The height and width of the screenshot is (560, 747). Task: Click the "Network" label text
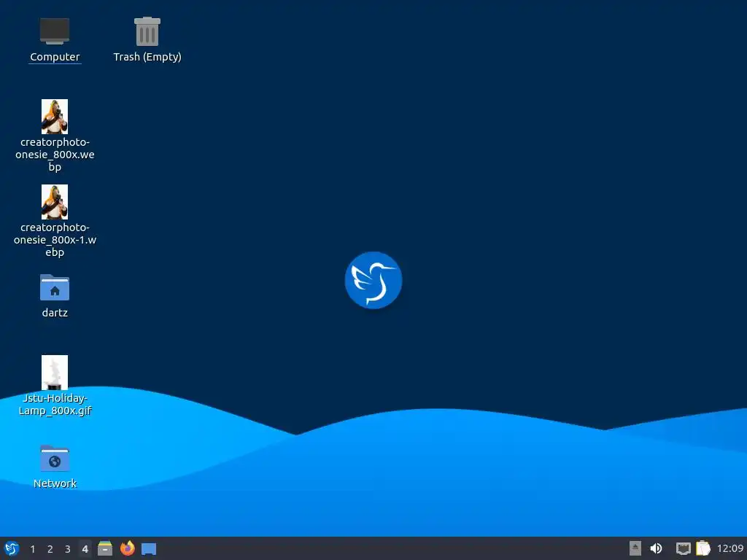click(x=55, y=483)
